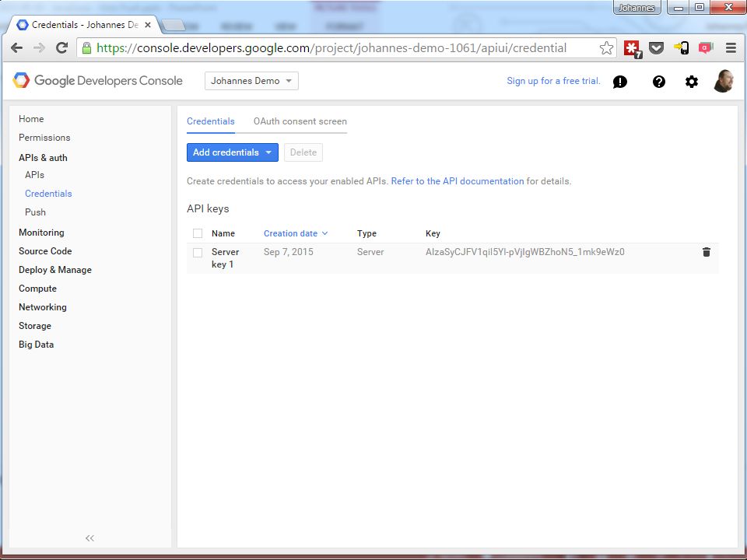
Task: Click the Sep 7, 2015 date cell
Action: pyautogui.click(x=288, y=252)
